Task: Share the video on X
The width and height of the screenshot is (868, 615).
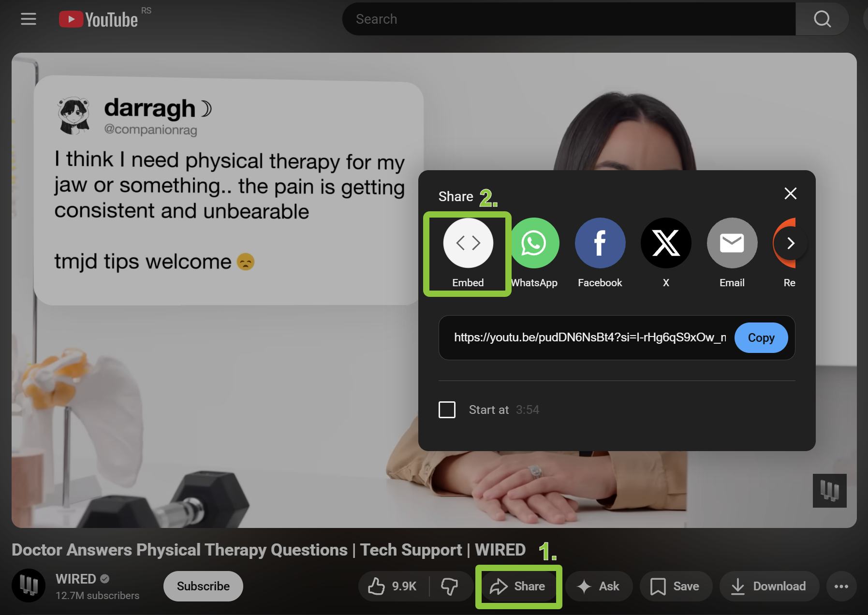Action: pyautogui.click(x=666, y=253)
